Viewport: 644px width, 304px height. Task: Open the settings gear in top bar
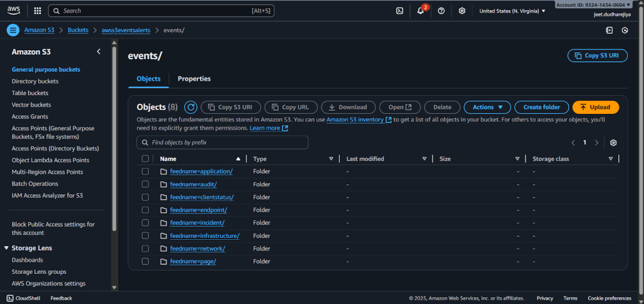(462, 11)
